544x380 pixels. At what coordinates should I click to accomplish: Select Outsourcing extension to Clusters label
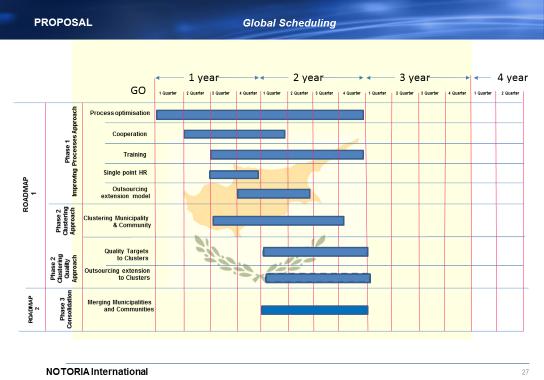click(117, 274)
